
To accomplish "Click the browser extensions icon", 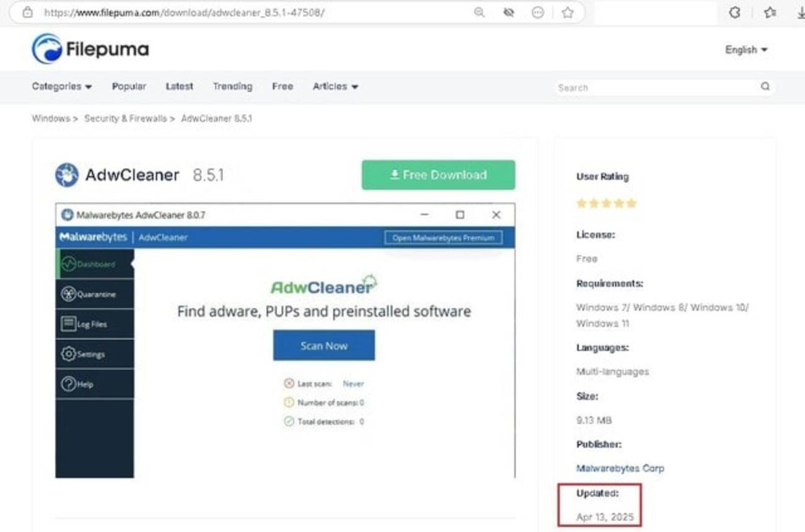I will [x=734, y=12].
